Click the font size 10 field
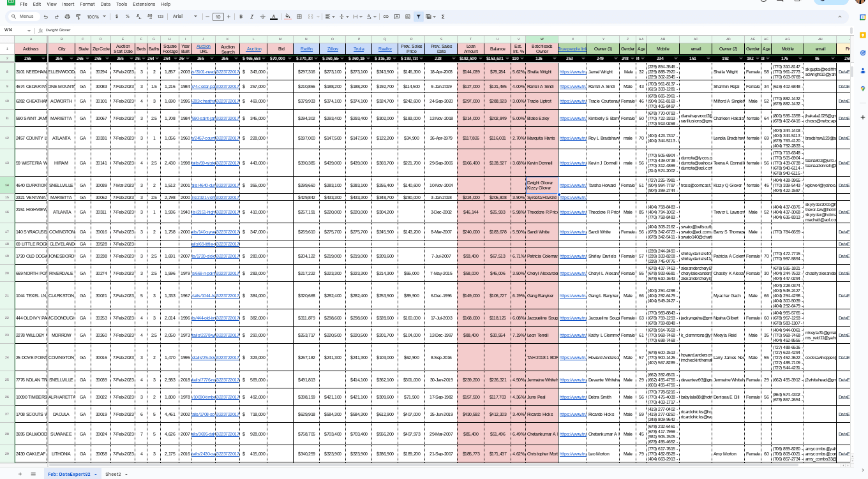Screen dimensions: 868x479 click(x=219, y=17)
